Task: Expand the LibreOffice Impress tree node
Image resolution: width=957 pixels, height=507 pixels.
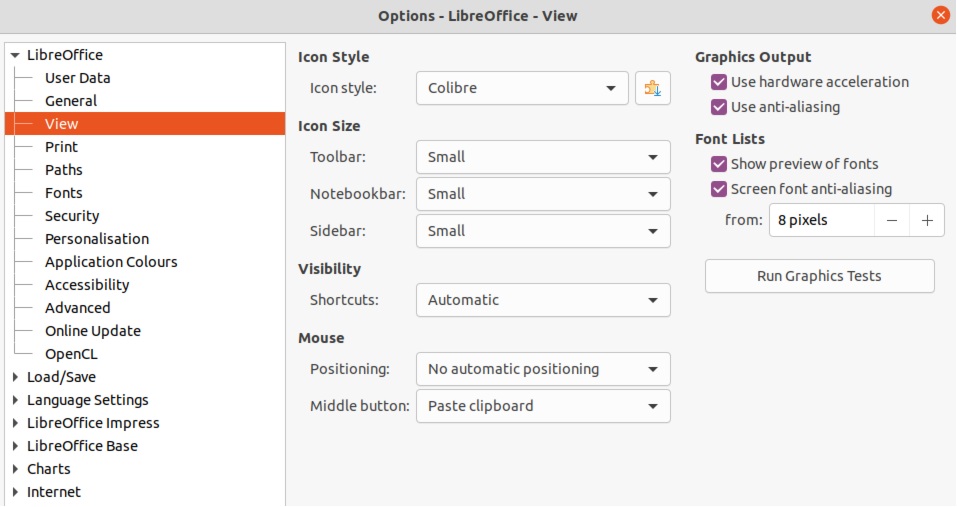Action: pyautogui.click(x=15, y=423)
